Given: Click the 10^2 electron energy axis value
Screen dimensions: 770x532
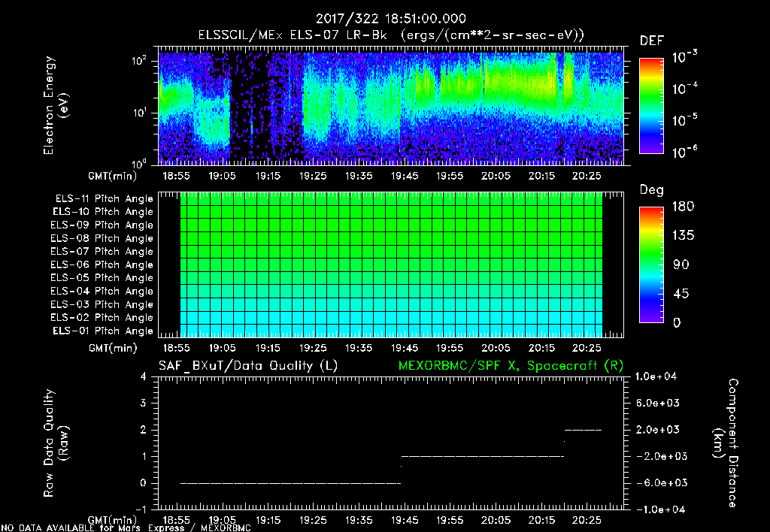Looking at the screenshot, I should point(139,62).
